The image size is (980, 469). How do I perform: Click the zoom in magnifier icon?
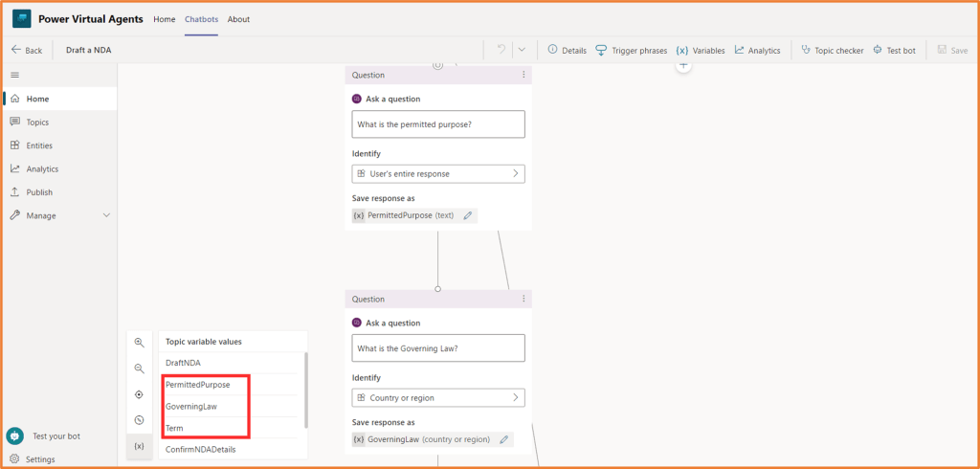click(x=139, y=343)
